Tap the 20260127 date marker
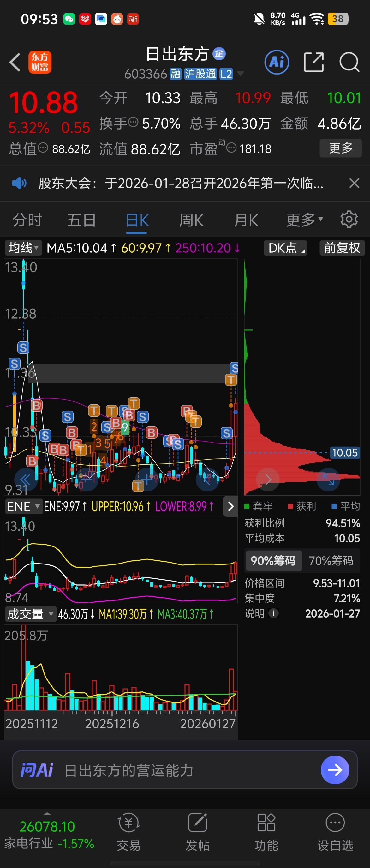370x868 pixels. (x=207, y=723)
